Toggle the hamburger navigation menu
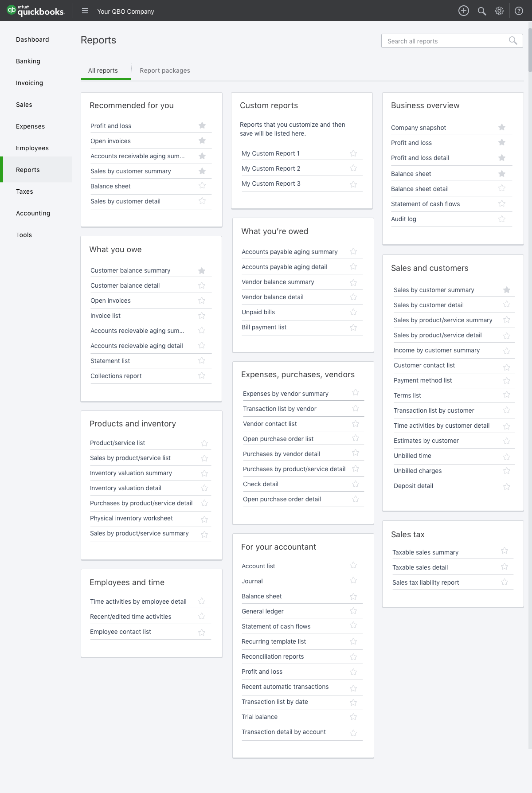 [85, 11]
